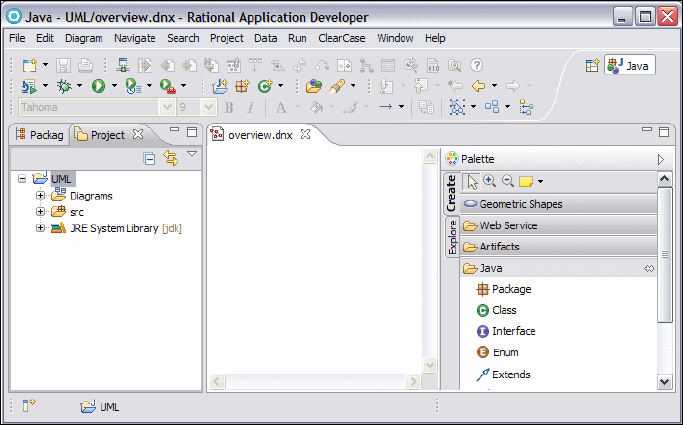683x425 pixels.
Task: Open the ClearCase menu
Action: pyautogui.click(x=342, y=38)
